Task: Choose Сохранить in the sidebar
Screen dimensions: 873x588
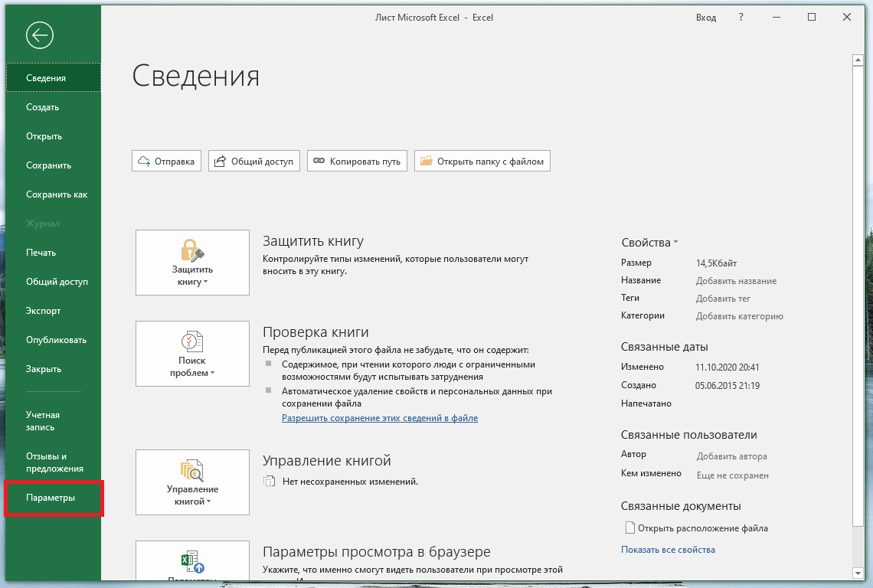Action: tap(54, 165)
